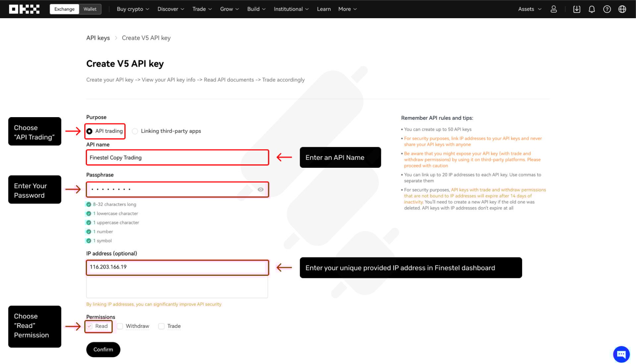This screenshot has width=636, height=364.
Task: Show passphrase with the eye icon
Action: 261,190
